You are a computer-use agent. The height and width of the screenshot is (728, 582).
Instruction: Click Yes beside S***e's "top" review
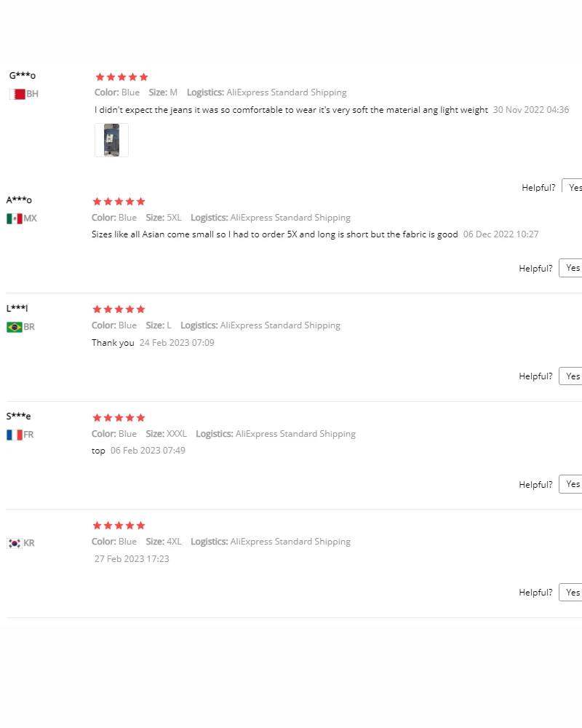pyautogui.click(x=573, y=484)
